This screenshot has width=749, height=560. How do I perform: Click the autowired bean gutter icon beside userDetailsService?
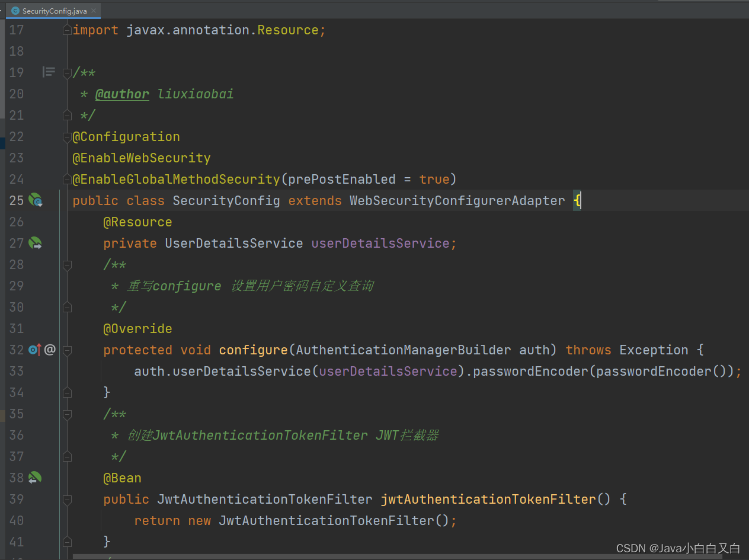click(36, 243)
